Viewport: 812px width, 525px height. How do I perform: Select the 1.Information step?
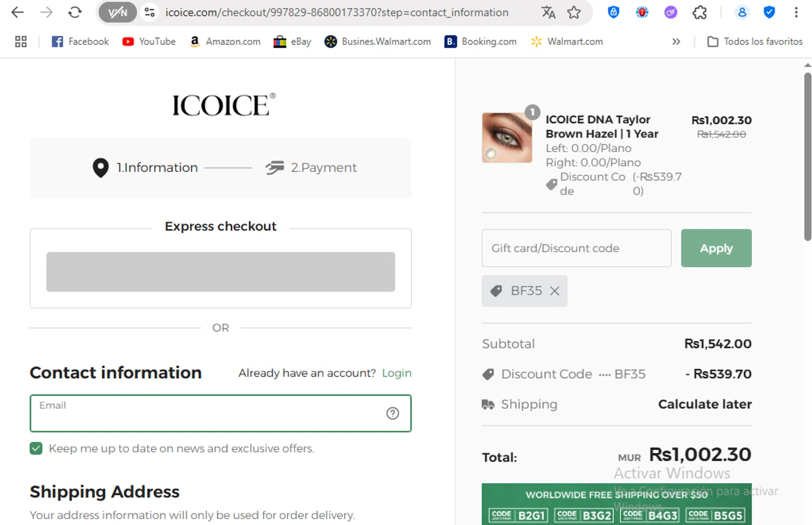click(145, 168)
